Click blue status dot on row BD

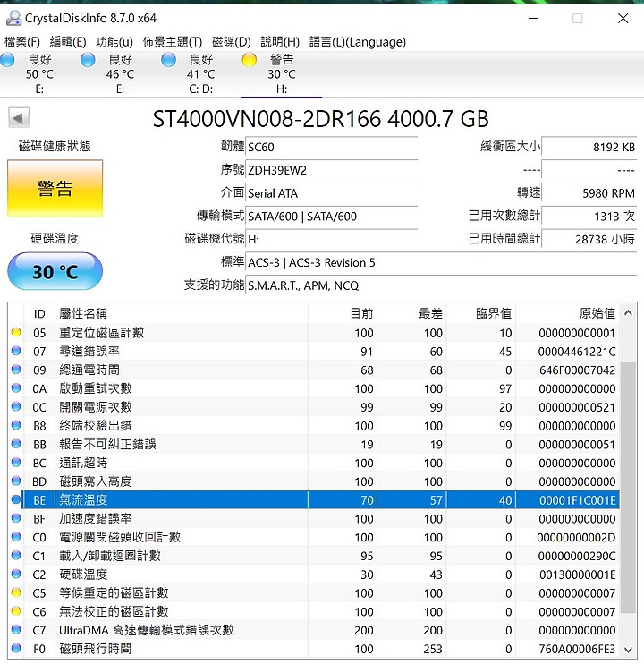(x=16, y=481)
